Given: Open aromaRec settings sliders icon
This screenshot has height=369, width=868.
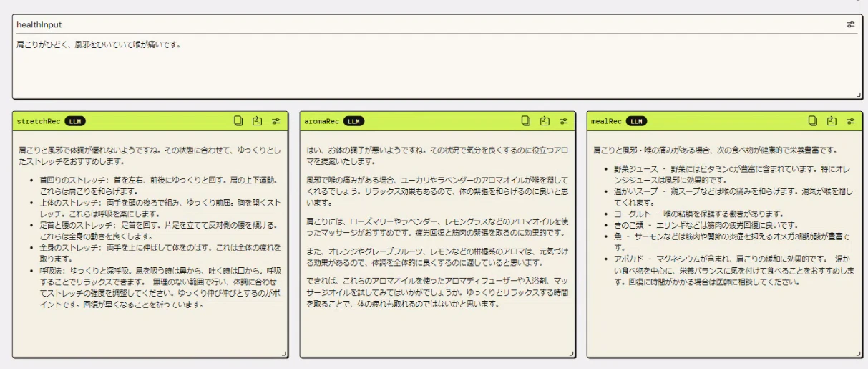Looking at the screenshot, I should tap(564, 121).
